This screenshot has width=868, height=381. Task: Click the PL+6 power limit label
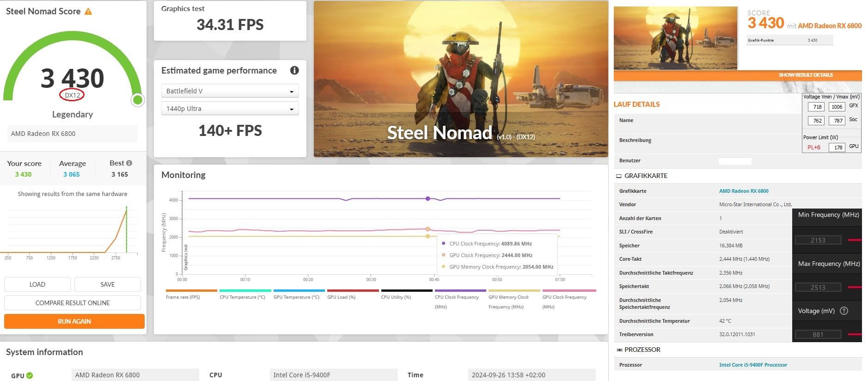(x=814, y=147)
